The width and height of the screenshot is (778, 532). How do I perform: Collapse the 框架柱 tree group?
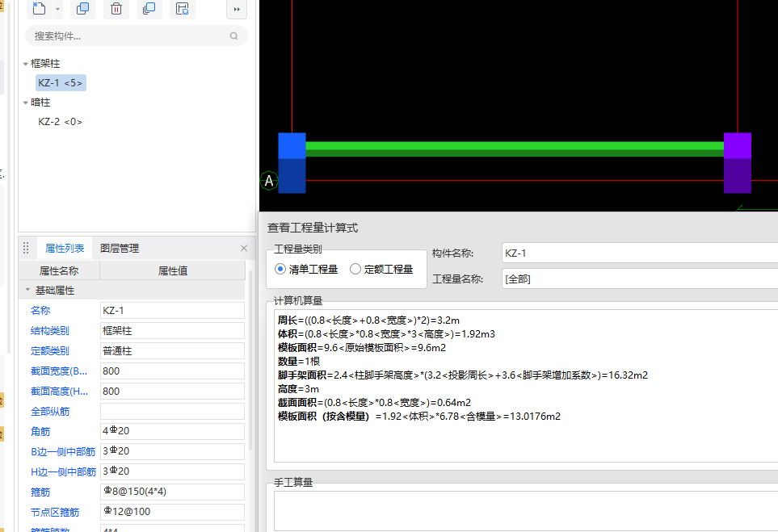point(25,64)
